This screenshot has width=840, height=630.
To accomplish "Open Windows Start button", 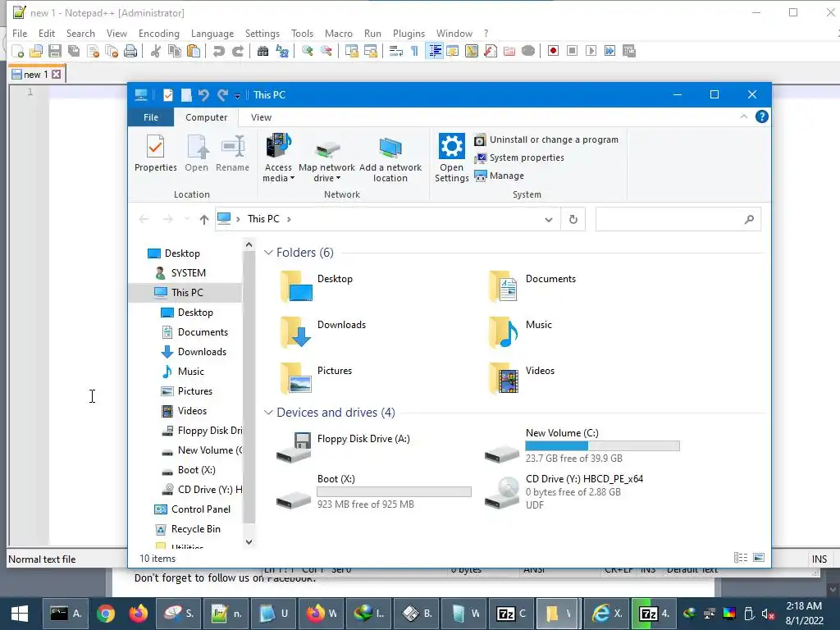I will point(20,614).
